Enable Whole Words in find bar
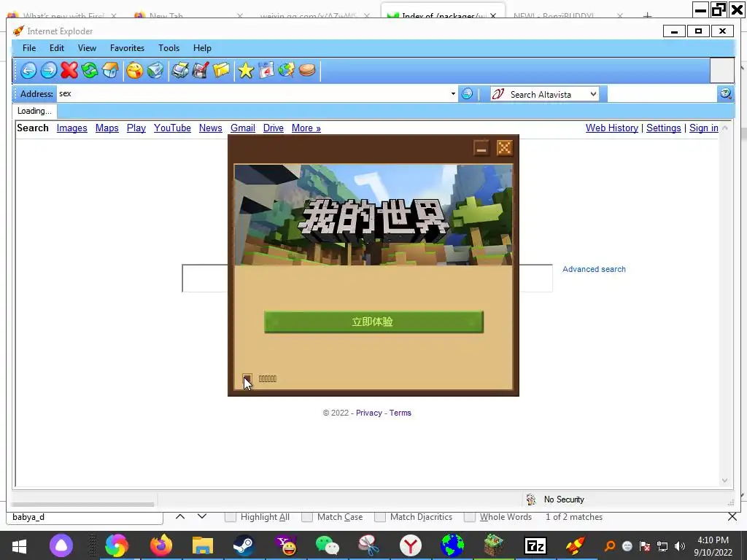The image size is (747, 560). coord(469,517)
